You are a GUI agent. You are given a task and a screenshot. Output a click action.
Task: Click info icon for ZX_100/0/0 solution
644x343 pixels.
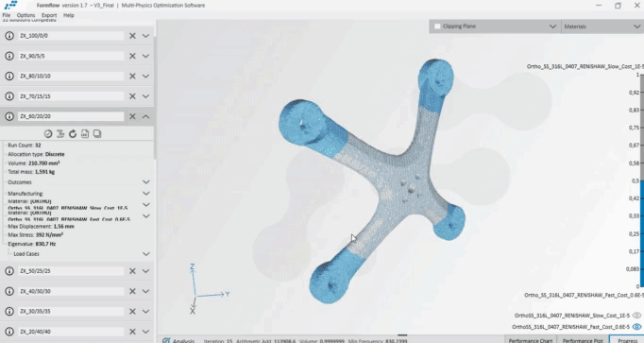pyautogui.click(x=9, y=36)
